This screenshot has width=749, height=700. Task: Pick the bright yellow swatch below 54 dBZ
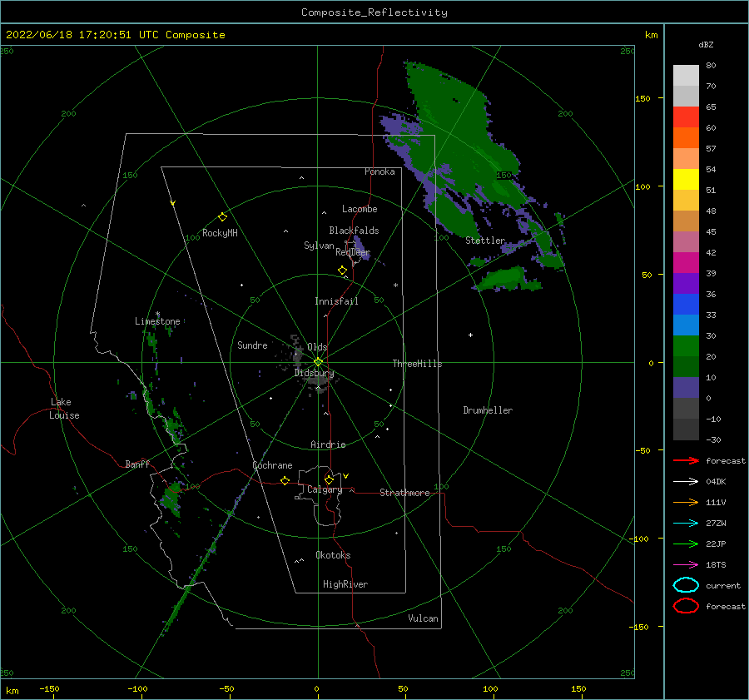coord(686,180)
